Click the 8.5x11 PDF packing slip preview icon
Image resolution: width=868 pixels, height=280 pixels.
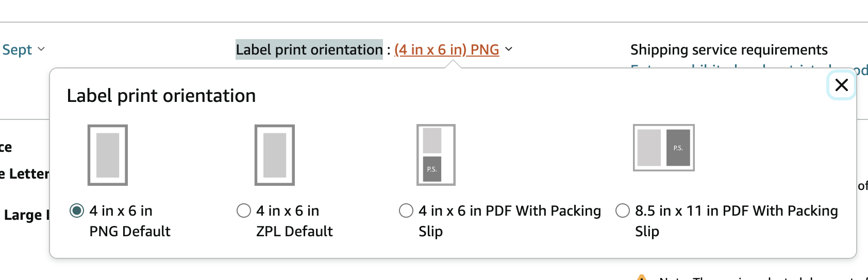(664, 148)
